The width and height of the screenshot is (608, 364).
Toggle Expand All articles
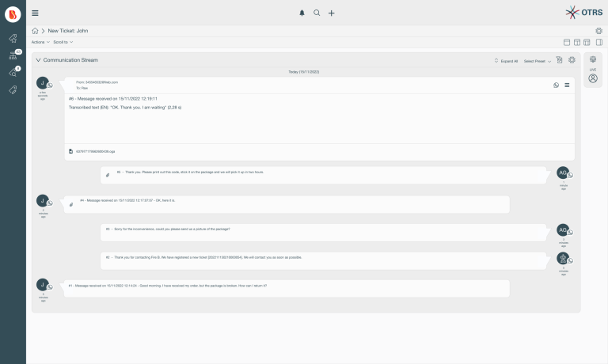click(x=506, y=60)
